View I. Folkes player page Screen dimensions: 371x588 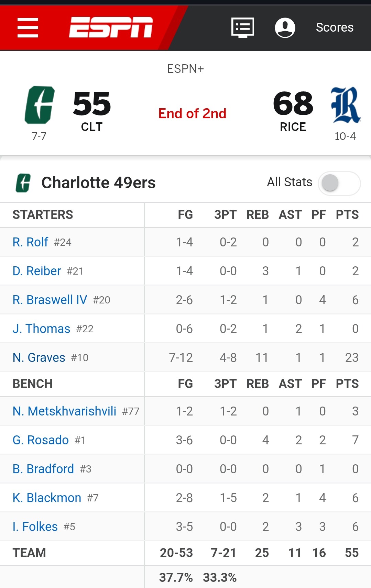35,527
